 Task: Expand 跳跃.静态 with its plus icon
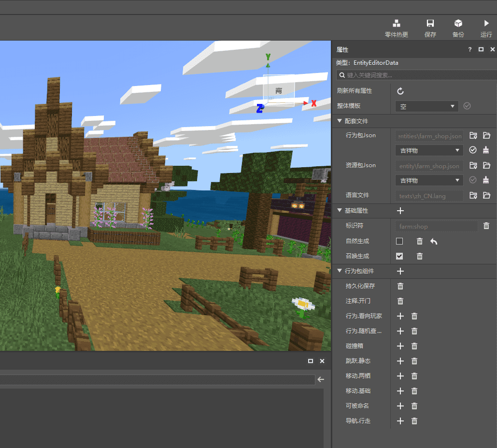400,361
